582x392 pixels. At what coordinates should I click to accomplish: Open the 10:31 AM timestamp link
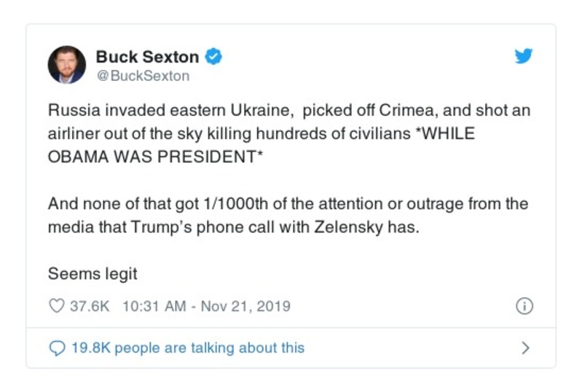tap(154, 306)
